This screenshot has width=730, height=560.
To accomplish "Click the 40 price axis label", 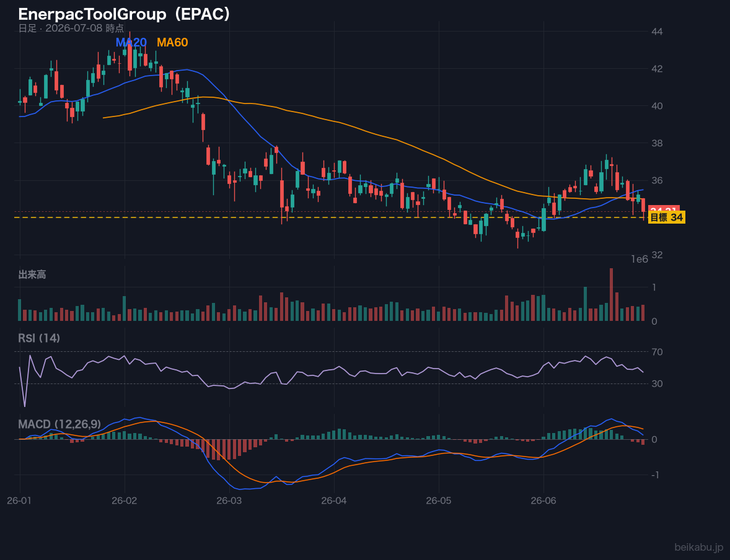I will coord(657,106).
